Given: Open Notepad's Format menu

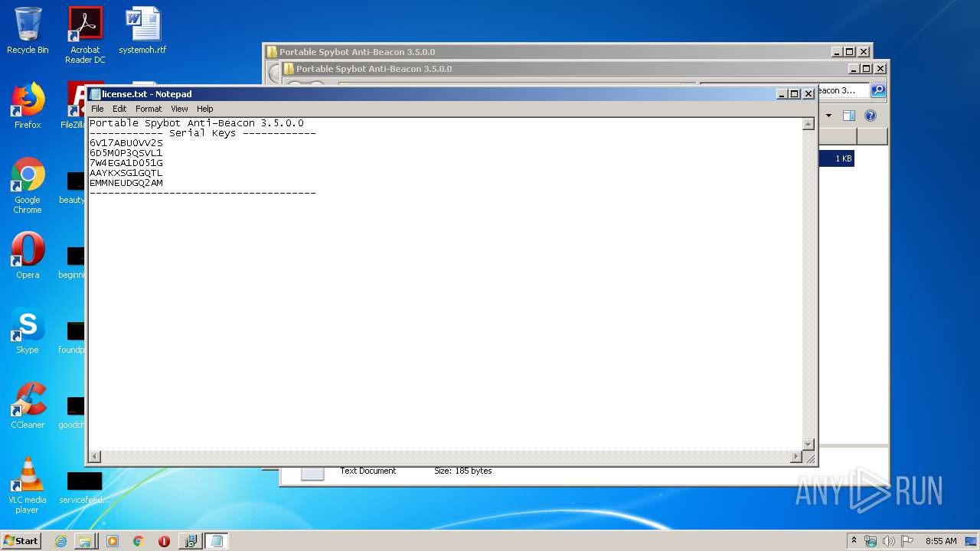Looking at the screenshot, I should click(x=149, y=109).
